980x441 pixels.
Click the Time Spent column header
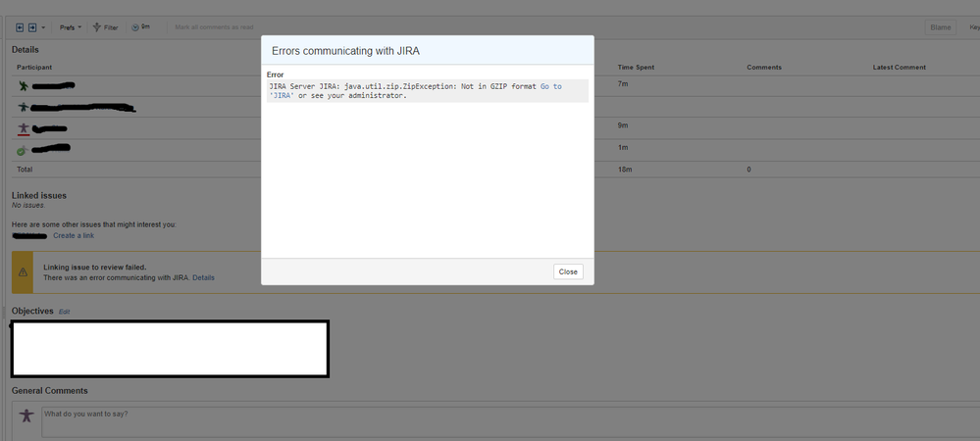(636, 68)
